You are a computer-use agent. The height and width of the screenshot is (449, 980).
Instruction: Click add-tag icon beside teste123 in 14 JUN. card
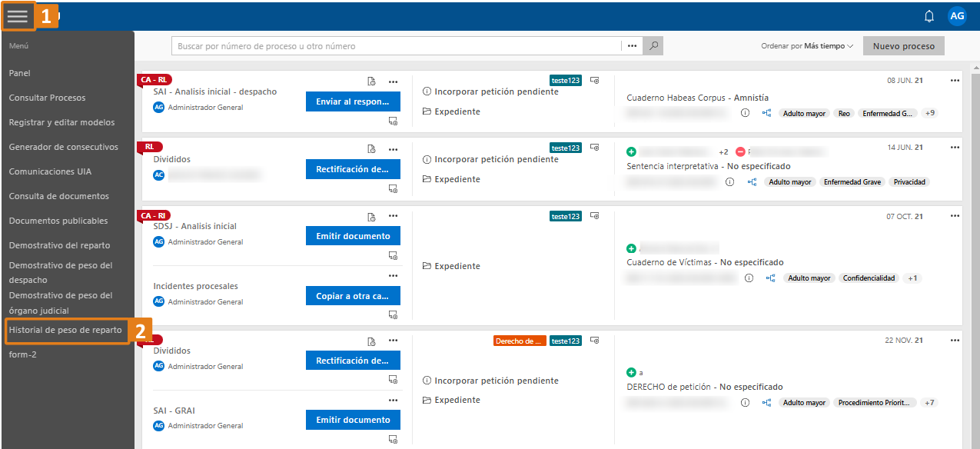click(x=594, y=148)
